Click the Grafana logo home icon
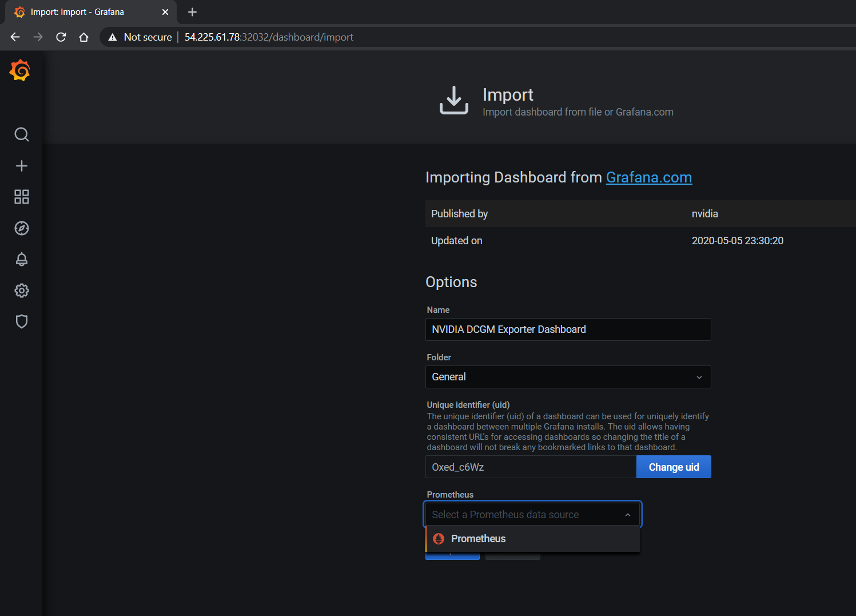The height and width of the screenshot is (616, 856). tap(20, 70)
